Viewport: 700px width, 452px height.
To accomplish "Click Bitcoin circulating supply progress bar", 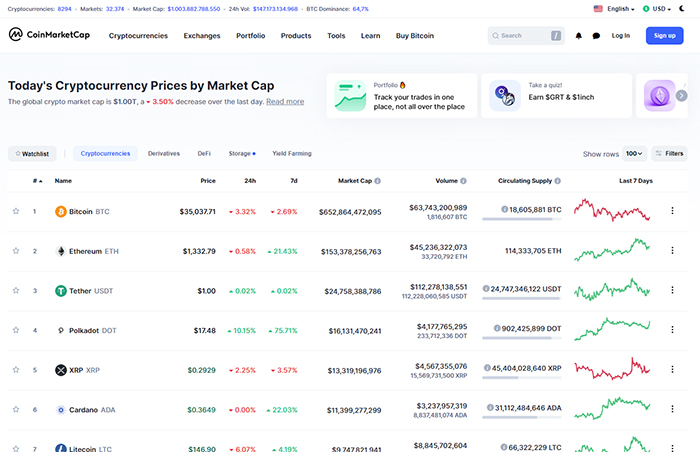I will tap(521, 219).
